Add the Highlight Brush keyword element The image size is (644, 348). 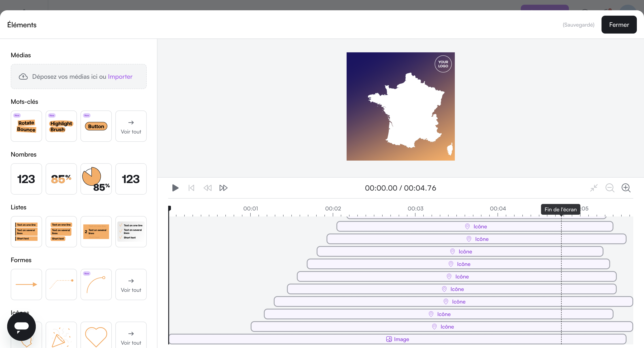click(x=61, y=126)
